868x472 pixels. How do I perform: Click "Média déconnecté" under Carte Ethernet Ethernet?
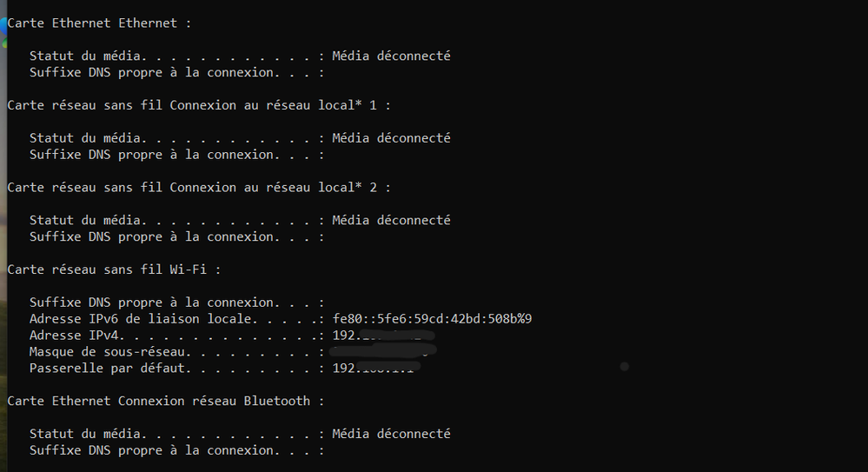[x=391, y=56]
